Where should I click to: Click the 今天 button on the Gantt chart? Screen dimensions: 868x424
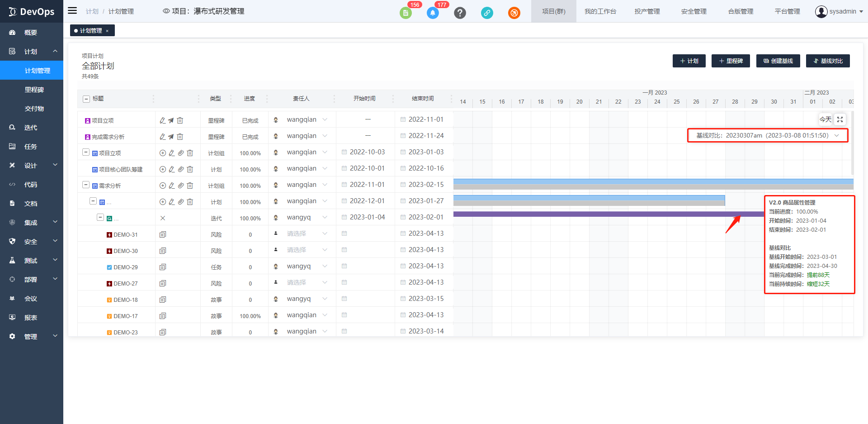(825, 119)
